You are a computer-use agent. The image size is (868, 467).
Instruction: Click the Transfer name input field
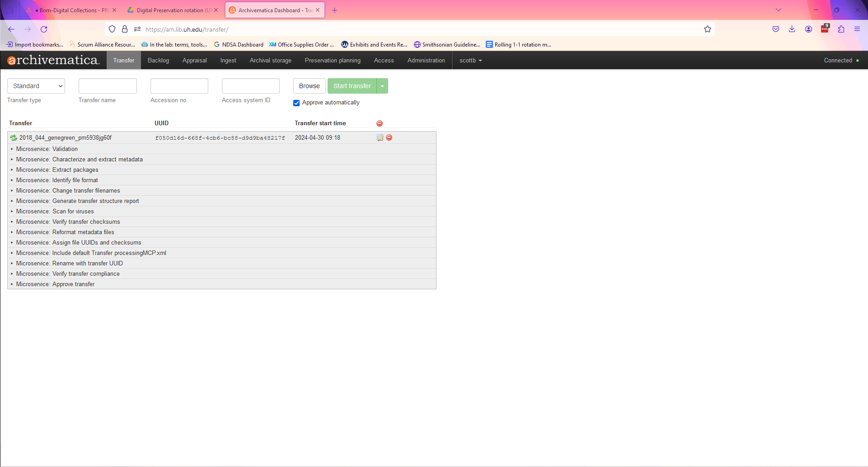[108, 86]
